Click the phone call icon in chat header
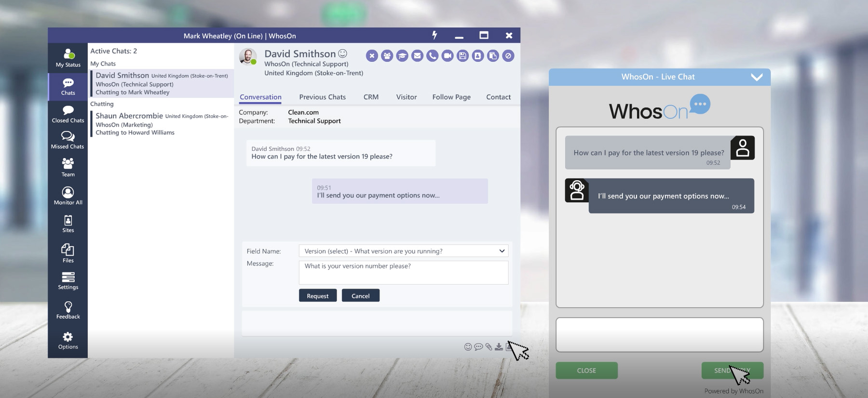Viewport: 868px width, 398px height. click(x=433, y=56)
